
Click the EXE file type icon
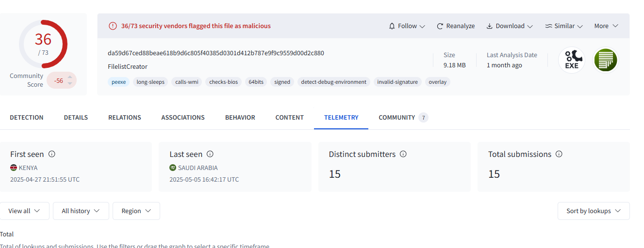(x=571, y=61)
